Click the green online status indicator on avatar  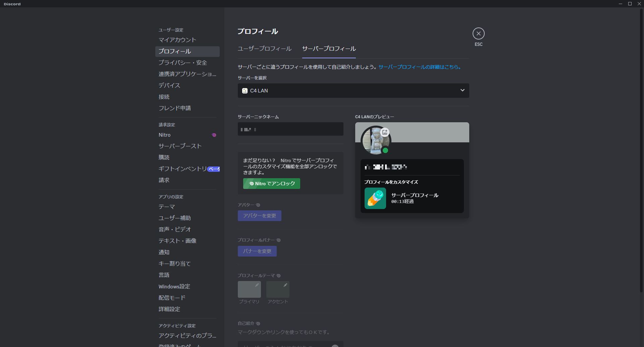point(386,150)
